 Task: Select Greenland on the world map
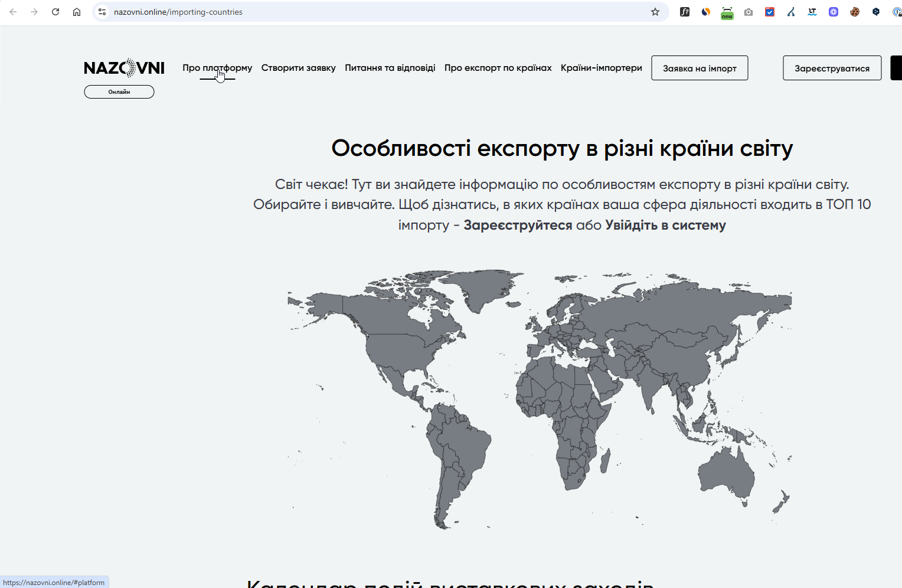click(484, 289)
